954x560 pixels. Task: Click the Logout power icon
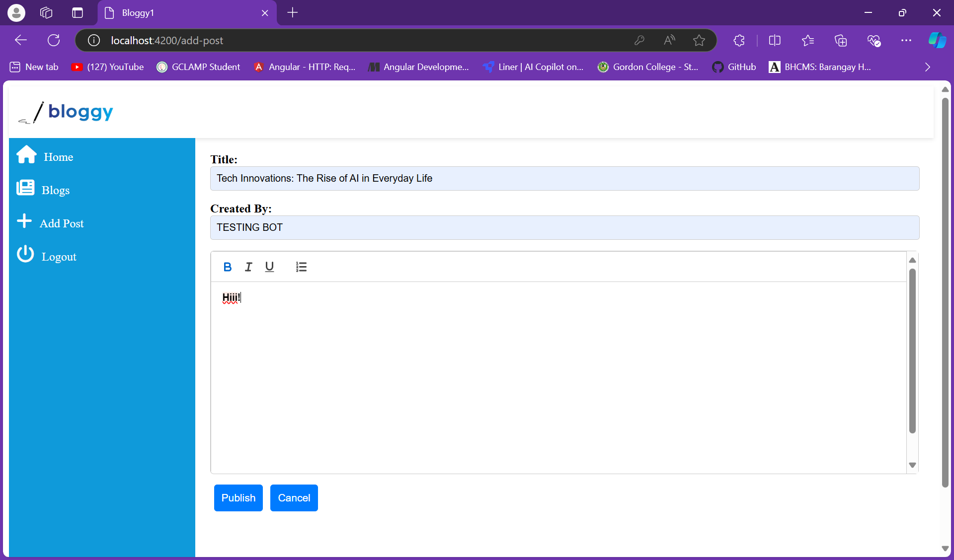point(25,254)
